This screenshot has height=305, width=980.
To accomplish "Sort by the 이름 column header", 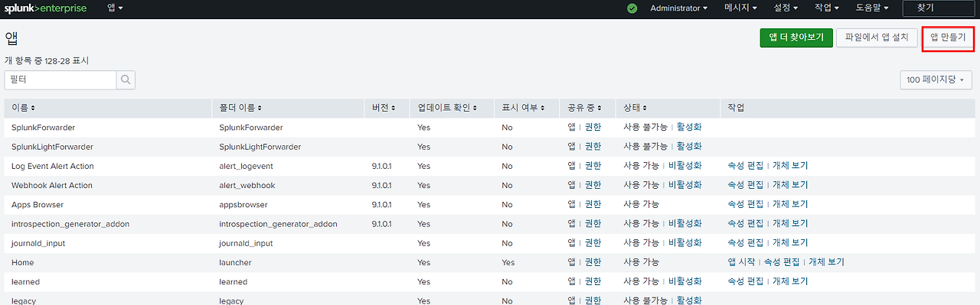I will tap(24, 108).
